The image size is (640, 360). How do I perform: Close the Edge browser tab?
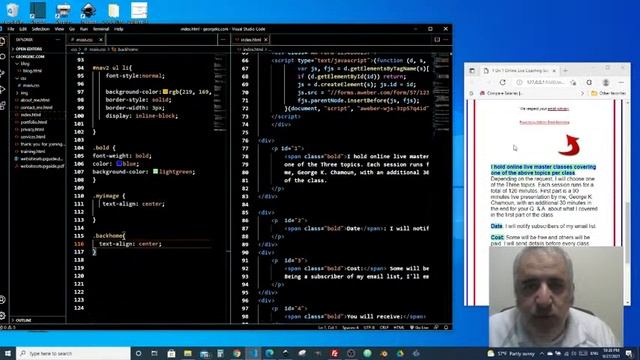click(x=554, y=71)
